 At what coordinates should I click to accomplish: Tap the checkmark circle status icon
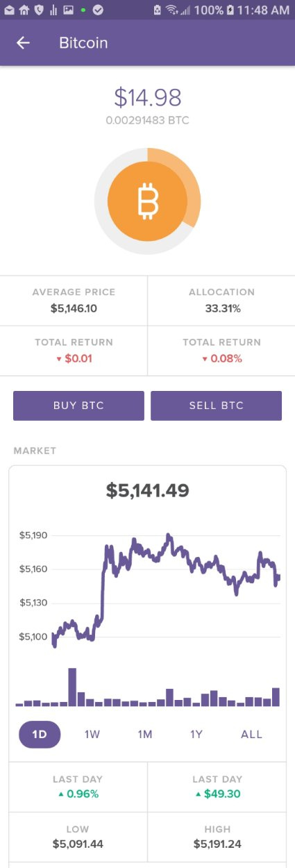tap(99, 10)
